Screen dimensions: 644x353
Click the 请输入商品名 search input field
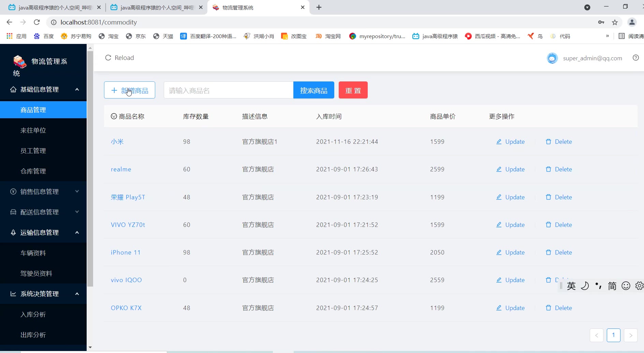pos(228,90)
